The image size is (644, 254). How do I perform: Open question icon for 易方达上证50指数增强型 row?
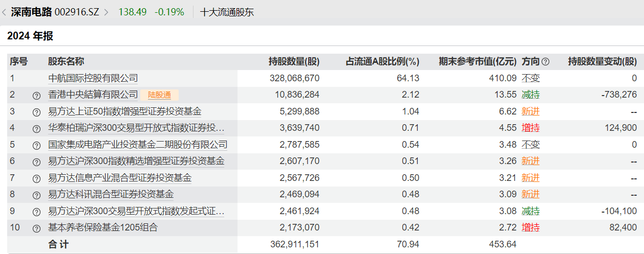pos(36,112)
